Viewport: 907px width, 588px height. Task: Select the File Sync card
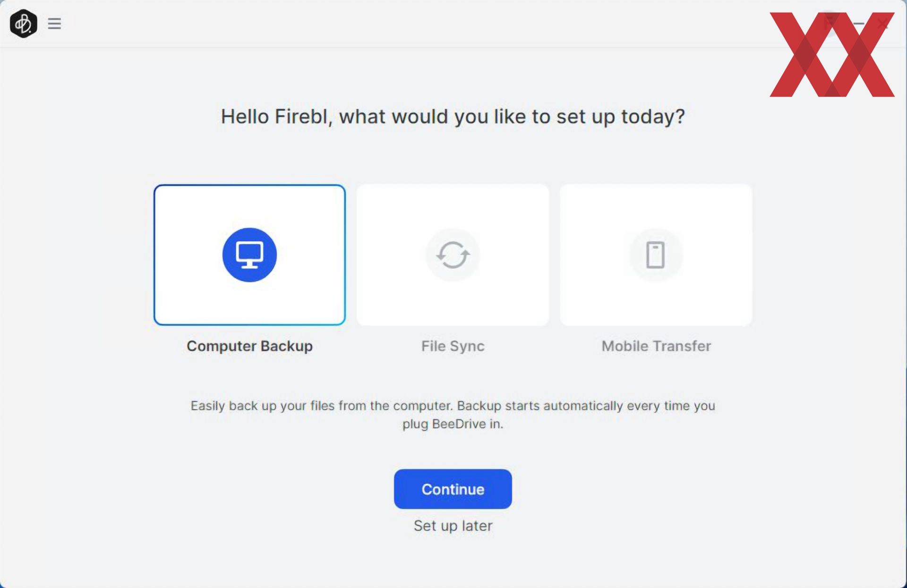point(453,255)
